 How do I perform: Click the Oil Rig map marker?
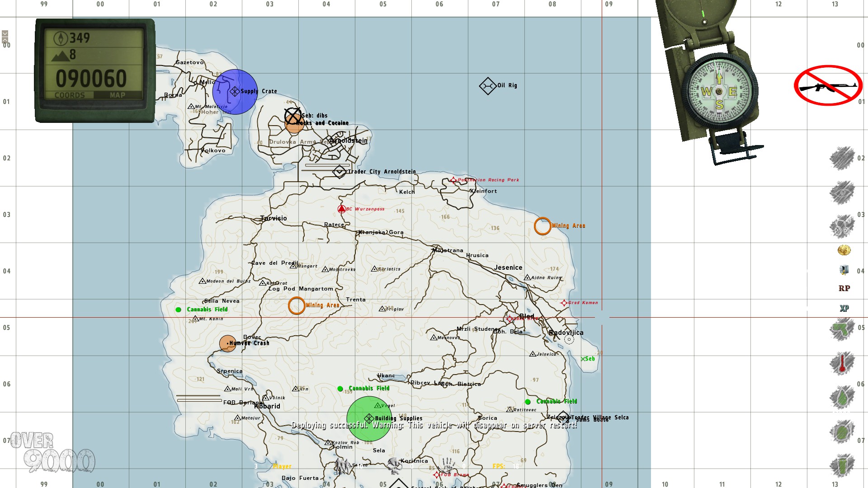click(488, 86)
